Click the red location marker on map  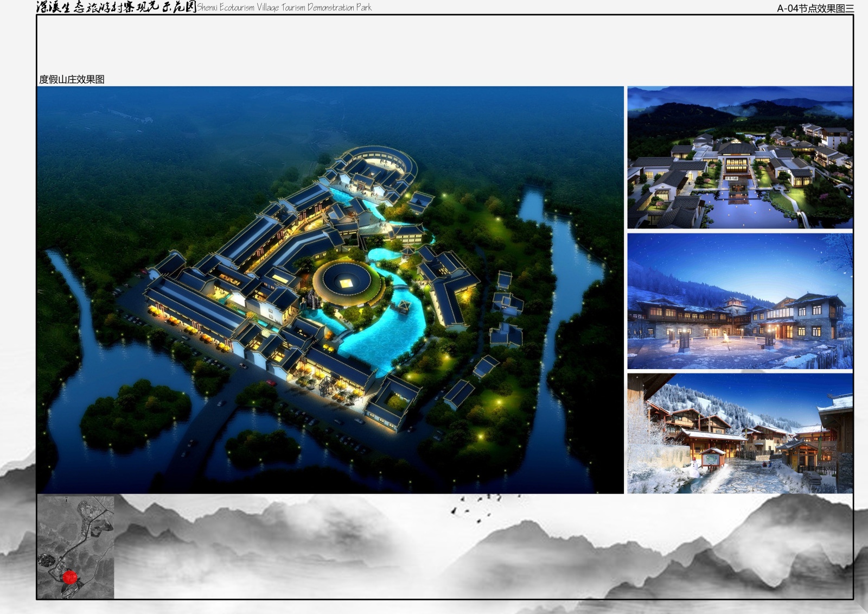[69, 577]
